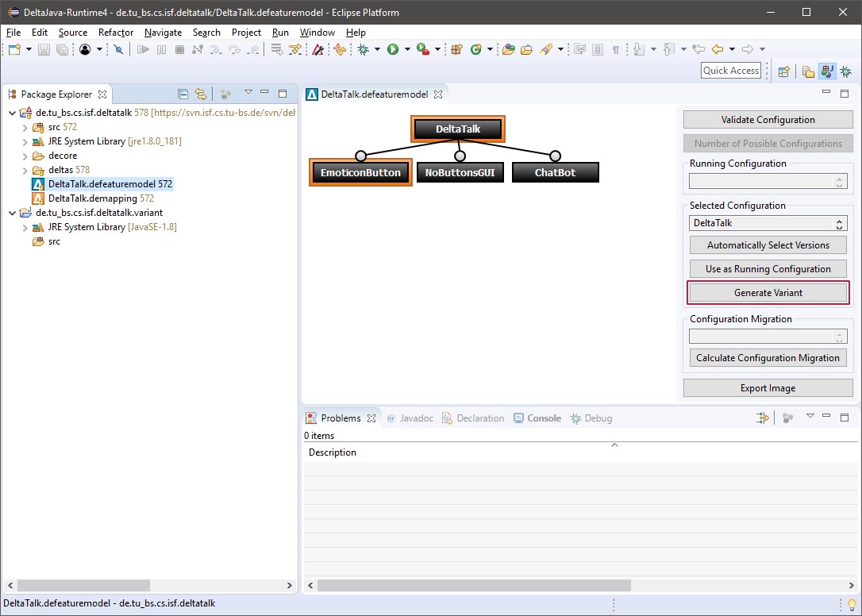Image resolution: width=862 pixels, height=616 pixels.
Task: Open the Java perspective icon near Quick Access
Action: 827,71
